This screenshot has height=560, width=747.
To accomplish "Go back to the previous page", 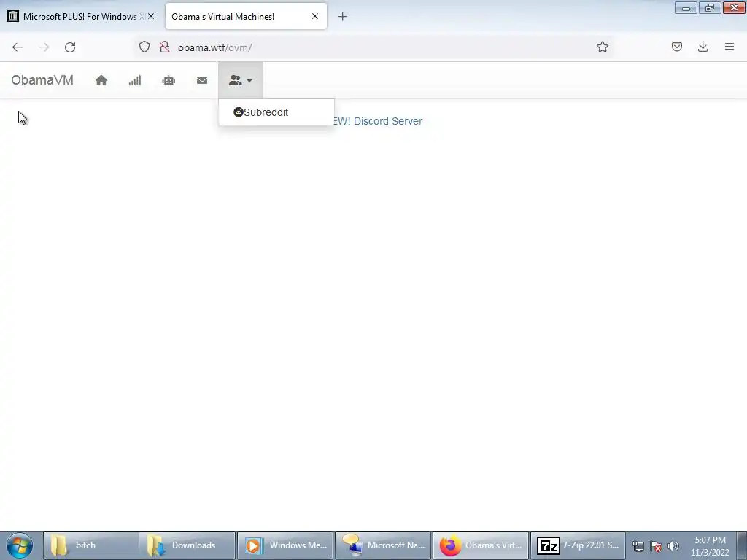I will tap(18, 47).
